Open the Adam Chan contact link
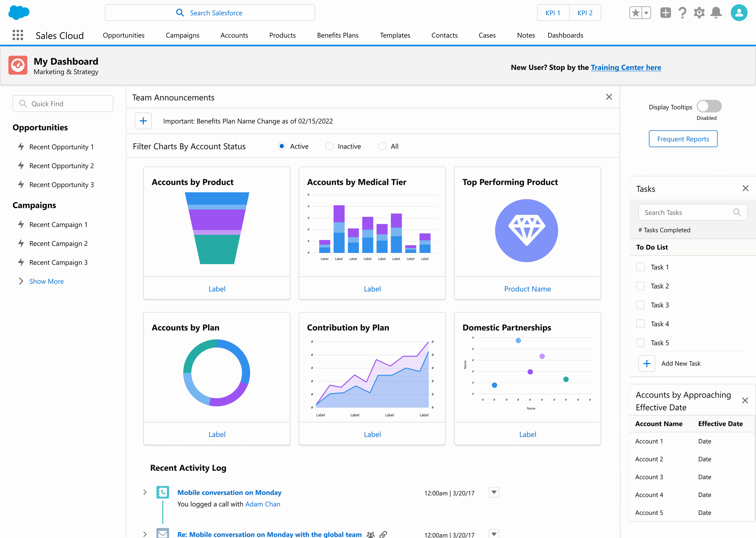This screenshot has height=538, width=756. coord(263,504)
